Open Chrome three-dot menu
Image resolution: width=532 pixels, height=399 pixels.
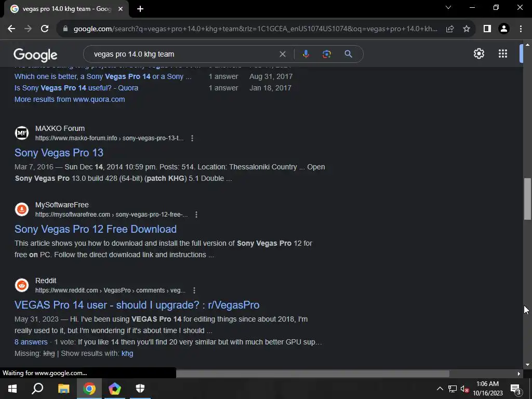pyautogui.click(x=521, y=29)
